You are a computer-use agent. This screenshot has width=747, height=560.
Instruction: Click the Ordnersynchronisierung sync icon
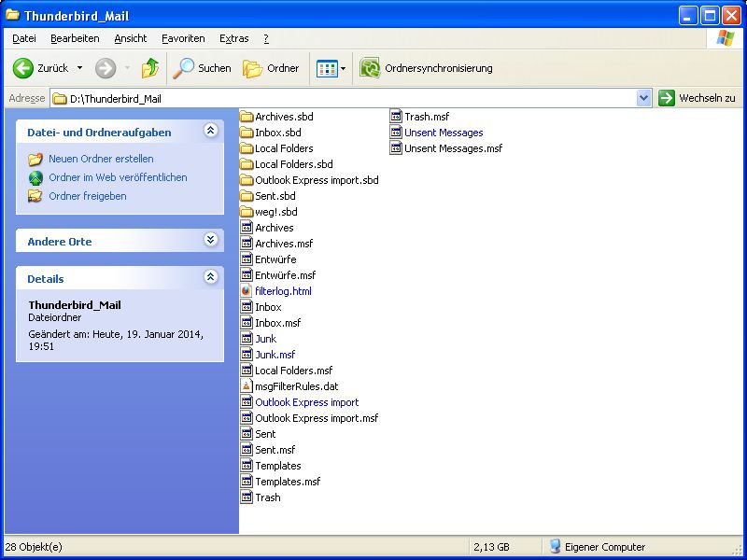(x=370, y=68)
